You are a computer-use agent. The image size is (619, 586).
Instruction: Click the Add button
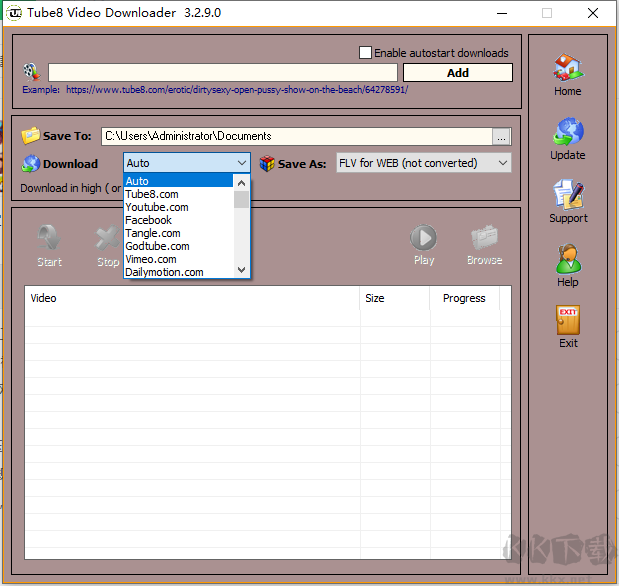click(458, 73)
